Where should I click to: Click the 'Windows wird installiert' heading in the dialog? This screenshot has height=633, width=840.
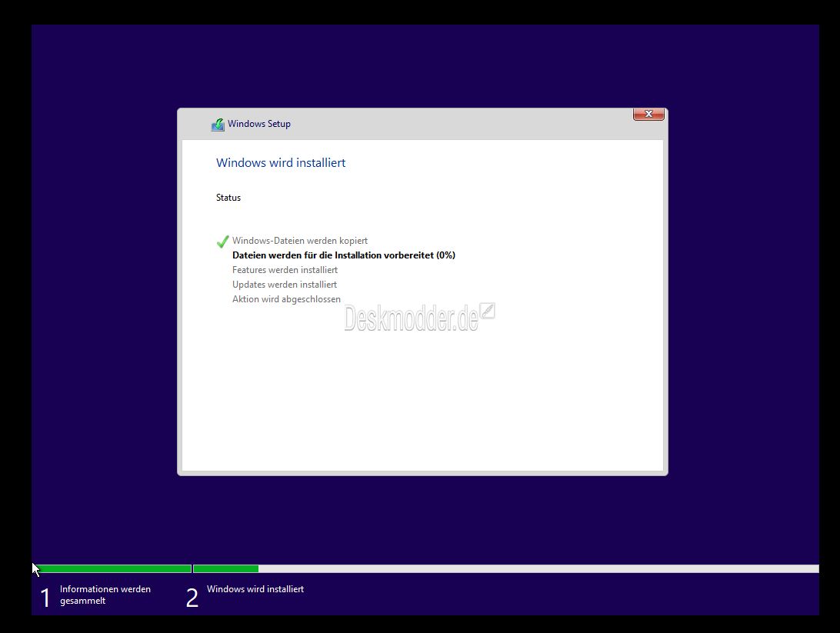tap(281, 163)
